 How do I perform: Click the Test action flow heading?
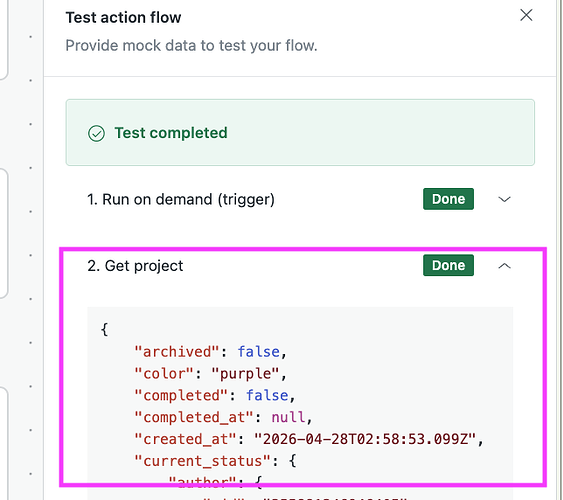[123, 17]
